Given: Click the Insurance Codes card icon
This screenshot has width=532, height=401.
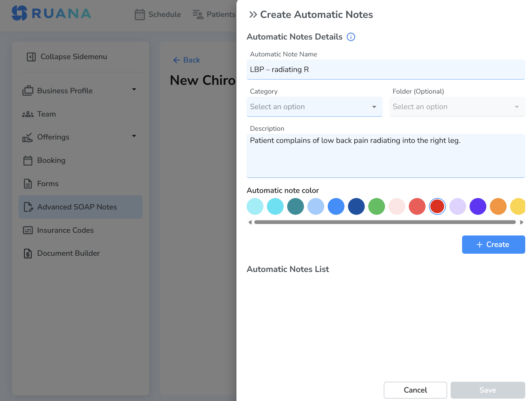Looking at the screenshot, I should pos(28,230).
